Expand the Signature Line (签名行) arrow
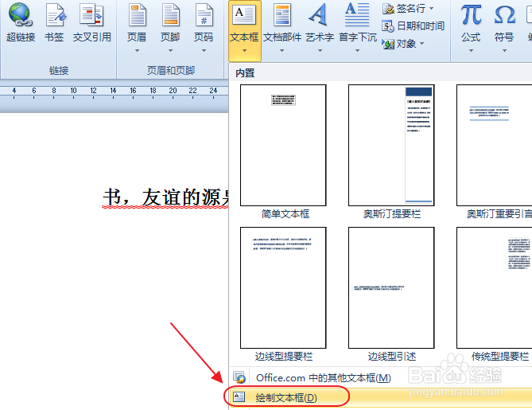 pyautogui.click(x=432, y=8)
